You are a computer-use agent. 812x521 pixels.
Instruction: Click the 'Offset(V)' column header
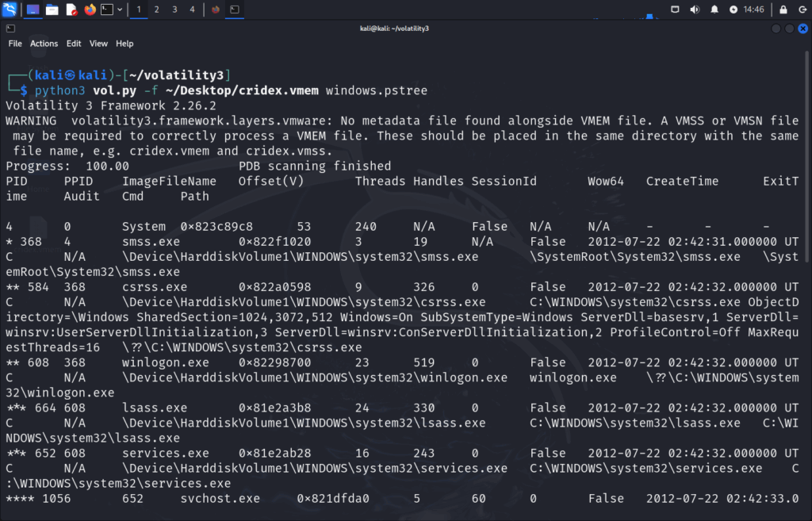coord(271,182)
